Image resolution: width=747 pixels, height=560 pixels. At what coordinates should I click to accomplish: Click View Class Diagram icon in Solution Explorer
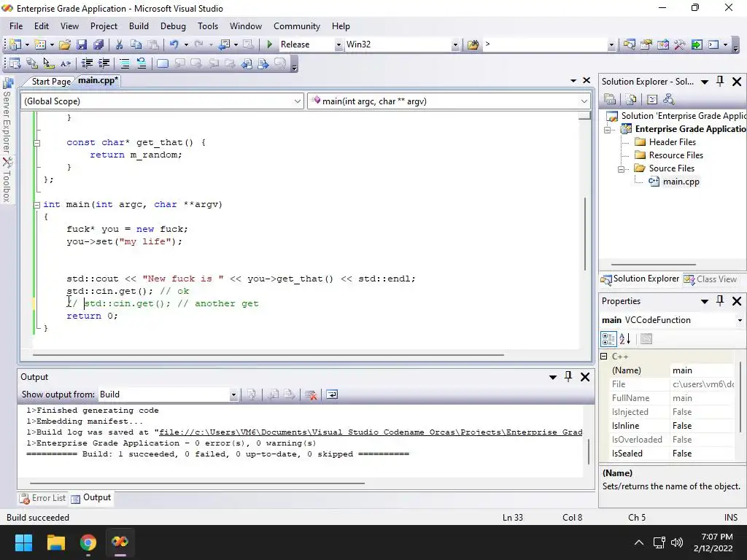tap(669, 99)
